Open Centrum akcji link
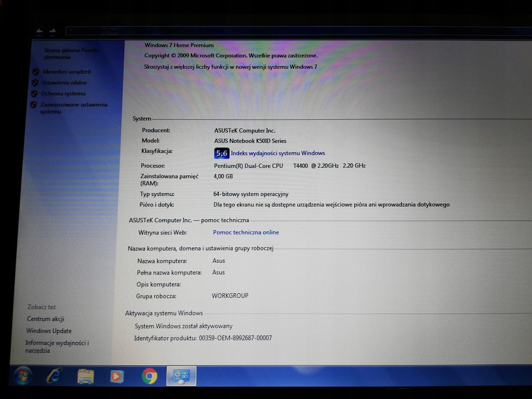532x399 pixels. (46, 319)
